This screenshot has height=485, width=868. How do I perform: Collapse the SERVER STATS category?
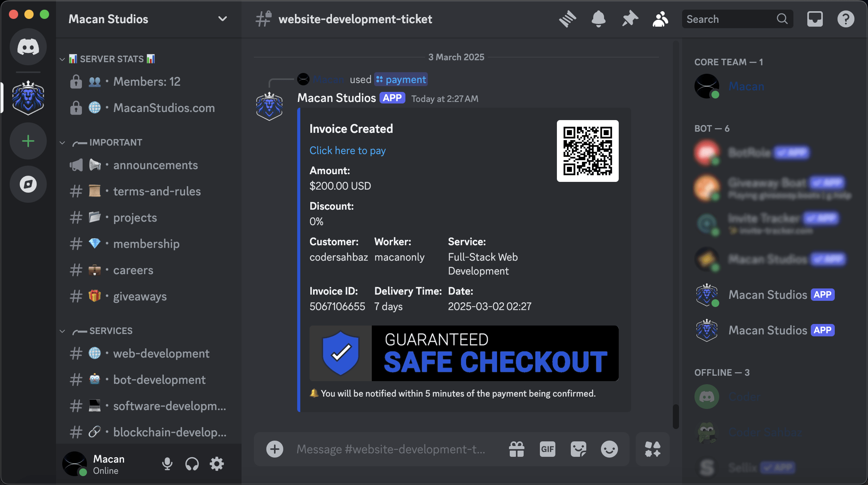(x=112, y=59)
